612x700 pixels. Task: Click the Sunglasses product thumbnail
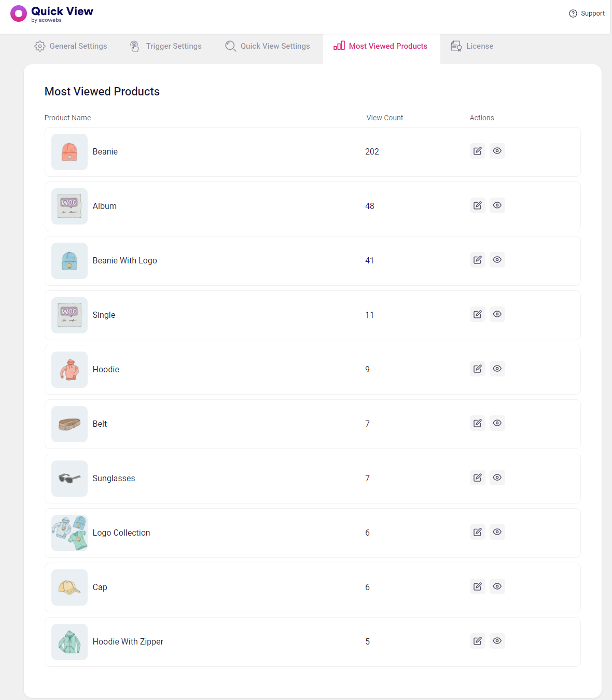[x=69, y=479]
